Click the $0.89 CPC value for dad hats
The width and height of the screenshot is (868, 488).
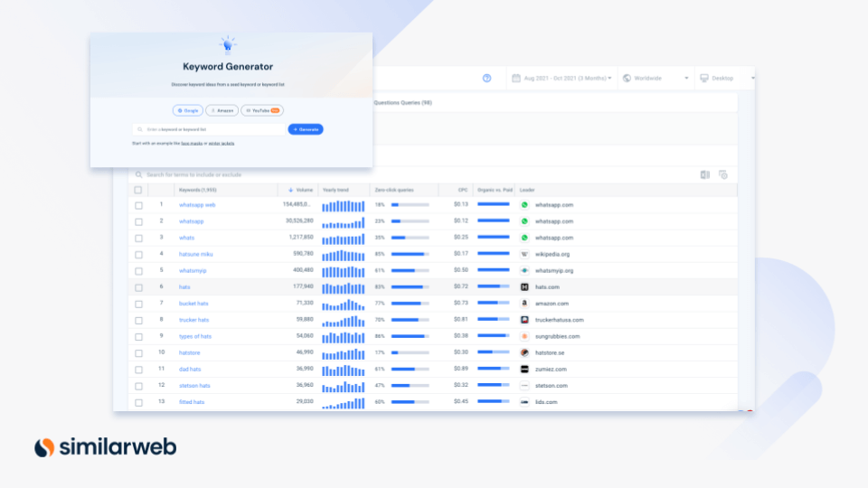pos(461,369)
